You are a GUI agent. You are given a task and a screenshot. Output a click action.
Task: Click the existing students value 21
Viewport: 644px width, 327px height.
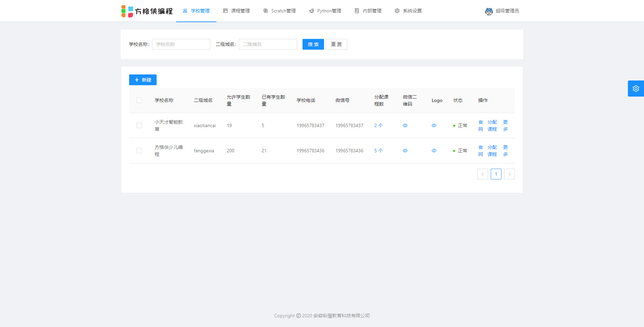(264, 151)
